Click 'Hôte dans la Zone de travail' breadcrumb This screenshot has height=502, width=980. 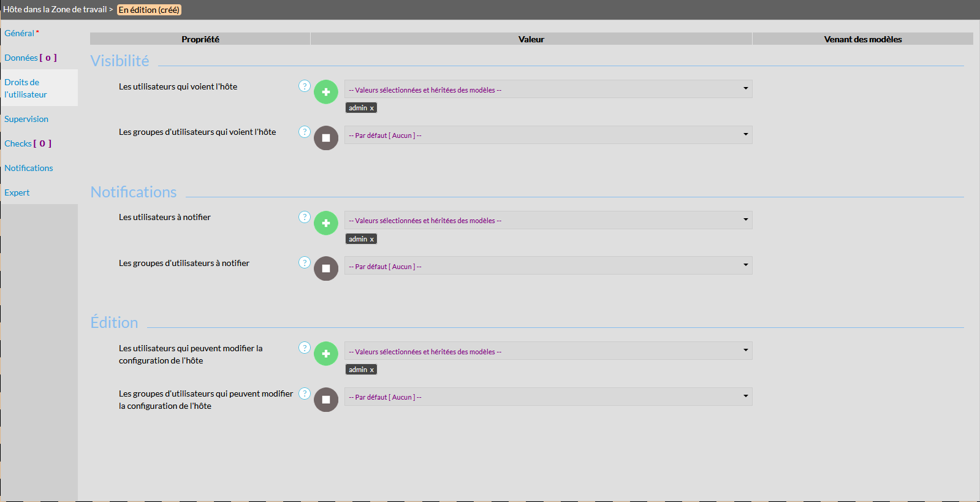coord(55,10)
